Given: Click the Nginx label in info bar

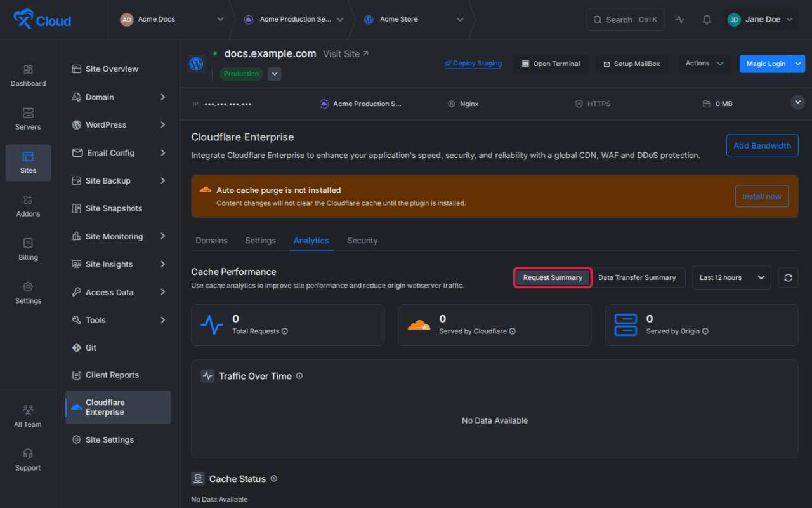Looking at the screenshot, I should [x=463, y=104].
